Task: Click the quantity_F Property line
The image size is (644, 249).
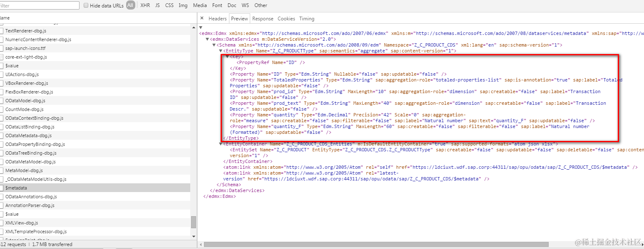Action: (x=410, y=129)
